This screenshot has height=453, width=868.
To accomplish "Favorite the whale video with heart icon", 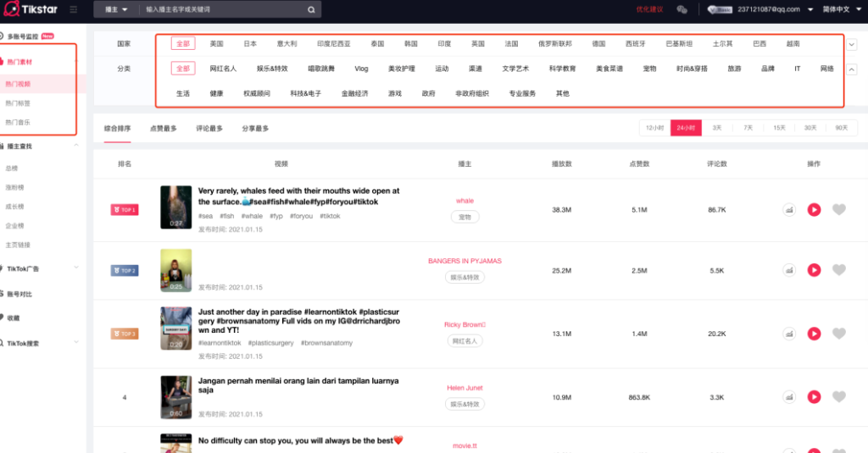I will click(x=839, y=210).
